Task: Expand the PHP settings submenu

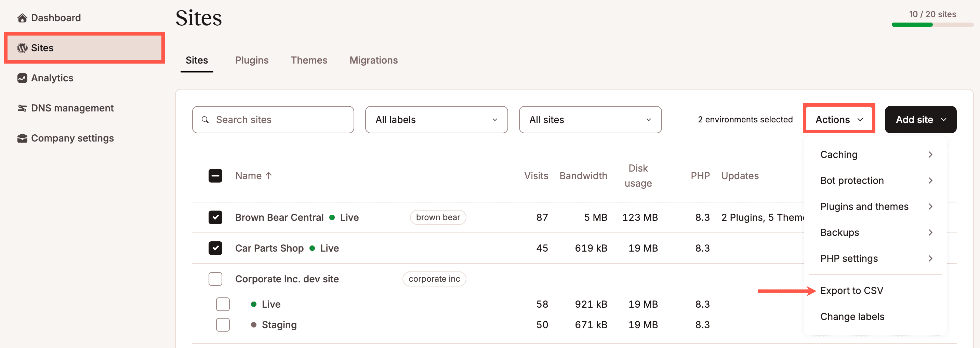Action: coord(875,259)
